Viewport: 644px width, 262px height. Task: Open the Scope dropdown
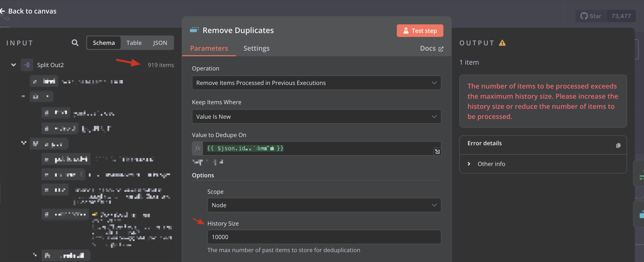324,205
